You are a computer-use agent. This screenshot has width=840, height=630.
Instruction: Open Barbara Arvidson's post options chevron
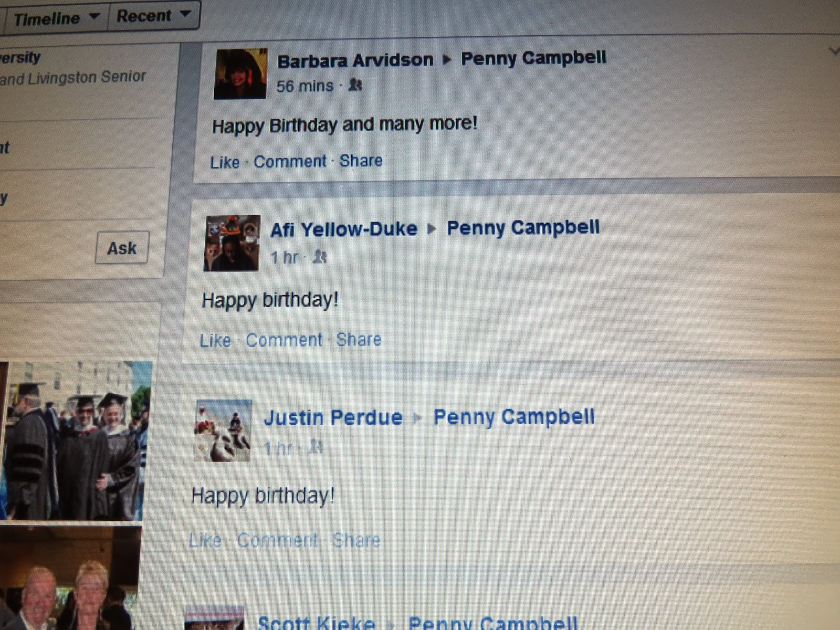coord(834,51)
